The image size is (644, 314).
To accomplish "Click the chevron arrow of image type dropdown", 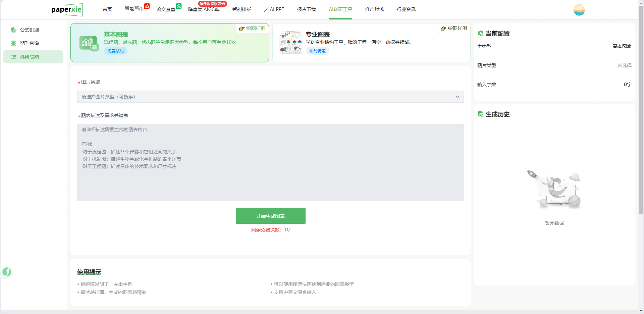I will click(x=457, y=97).
